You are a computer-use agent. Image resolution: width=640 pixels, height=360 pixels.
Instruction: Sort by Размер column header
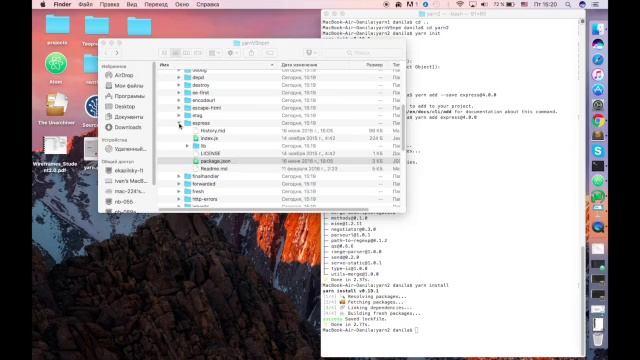tap(374, 65)
